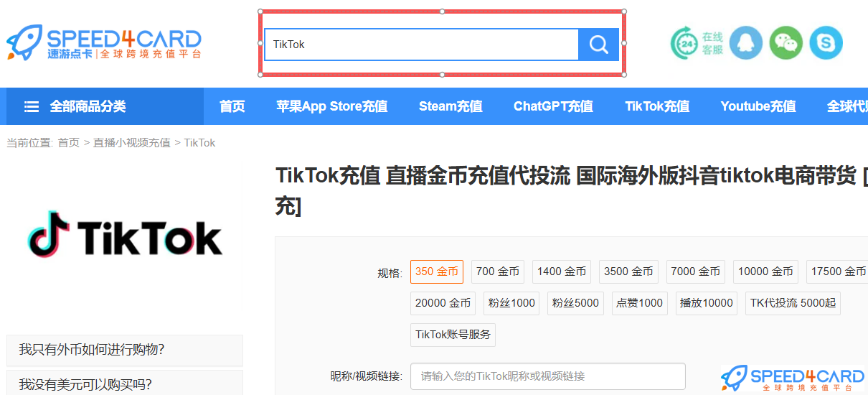Open the 苹果App Store充值 nav item
The image size is (868, 395).
pyautogui.click(x=332, y=106)
